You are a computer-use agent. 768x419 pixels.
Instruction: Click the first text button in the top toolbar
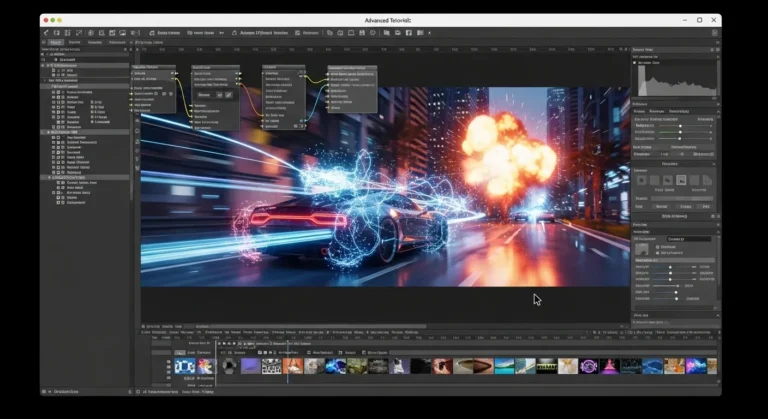pos(164,32)
